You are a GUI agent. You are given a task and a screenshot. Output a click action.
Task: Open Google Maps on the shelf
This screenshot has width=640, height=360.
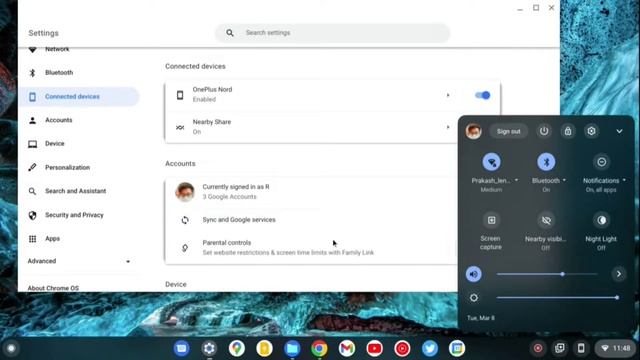tap(237, 348)
